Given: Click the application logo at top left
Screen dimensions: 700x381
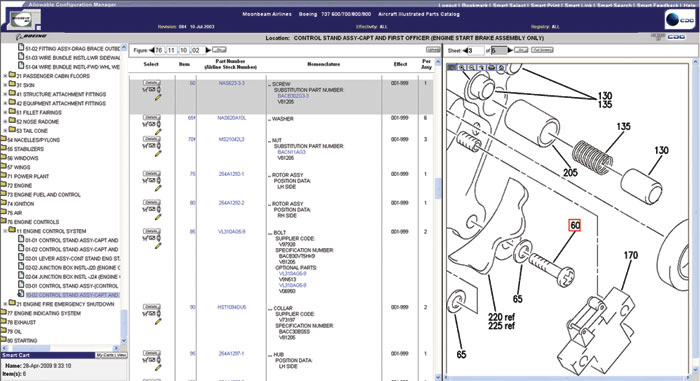Looking at the screenshot, I should click(24, 19).
